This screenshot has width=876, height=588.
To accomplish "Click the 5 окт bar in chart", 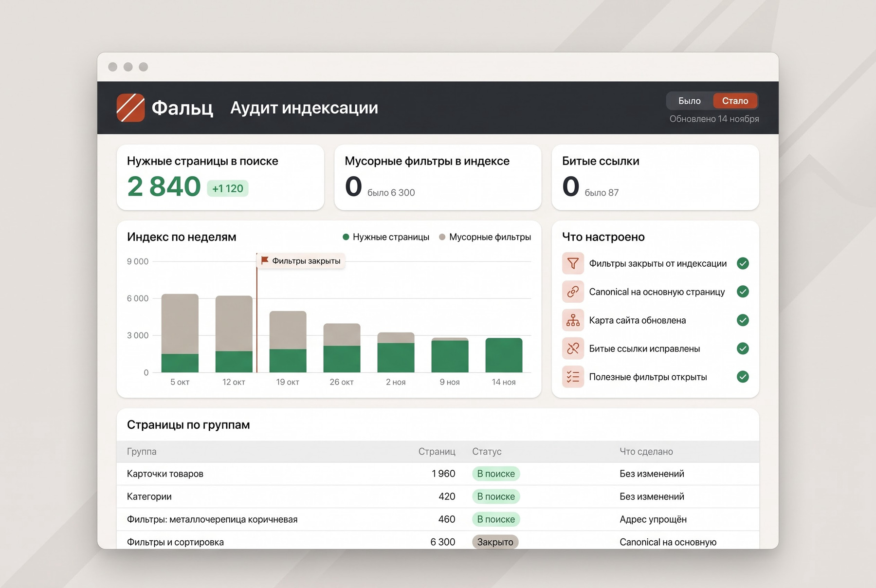I will point(180,333).
